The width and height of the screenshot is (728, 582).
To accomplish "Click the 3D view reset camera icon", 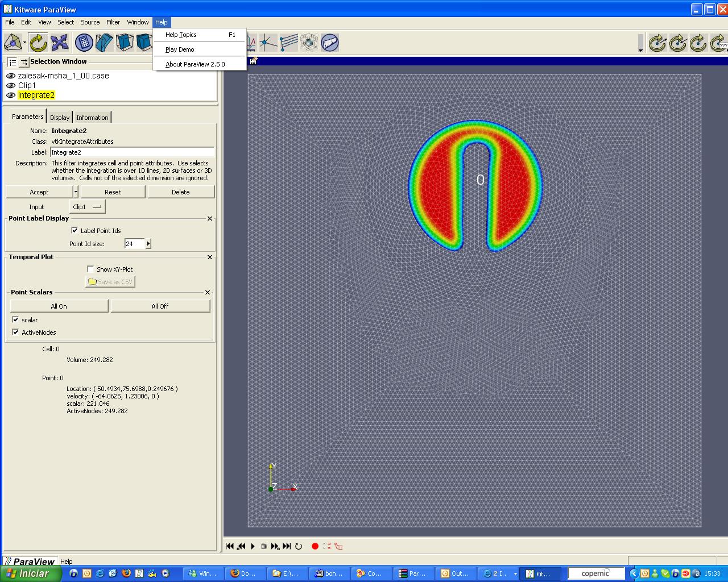I will coord(13,42).
